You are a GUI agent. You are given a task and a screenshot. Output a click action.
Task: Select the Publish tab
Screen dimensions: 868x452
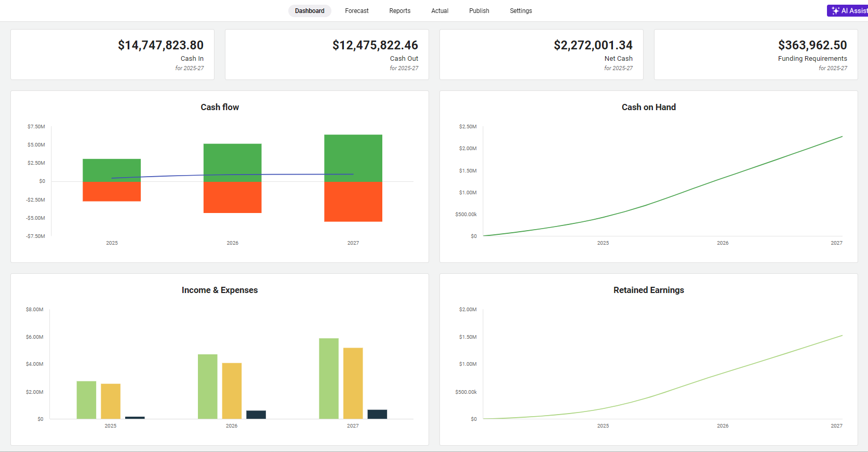(479, 11)
